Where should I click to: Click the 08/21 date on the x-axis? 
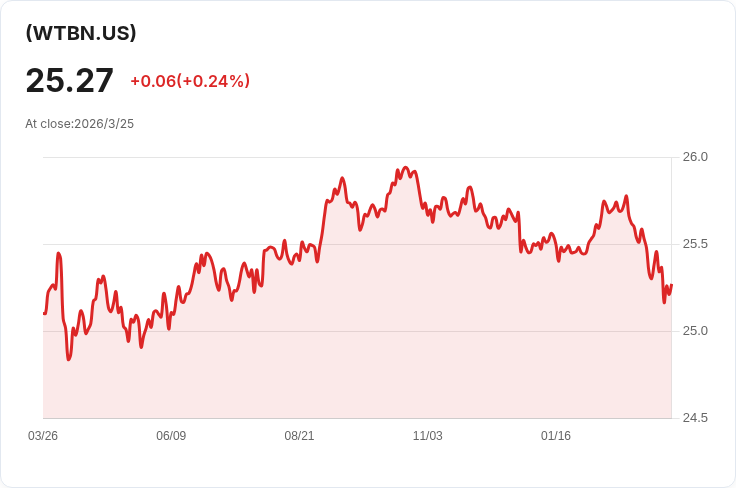299,436
